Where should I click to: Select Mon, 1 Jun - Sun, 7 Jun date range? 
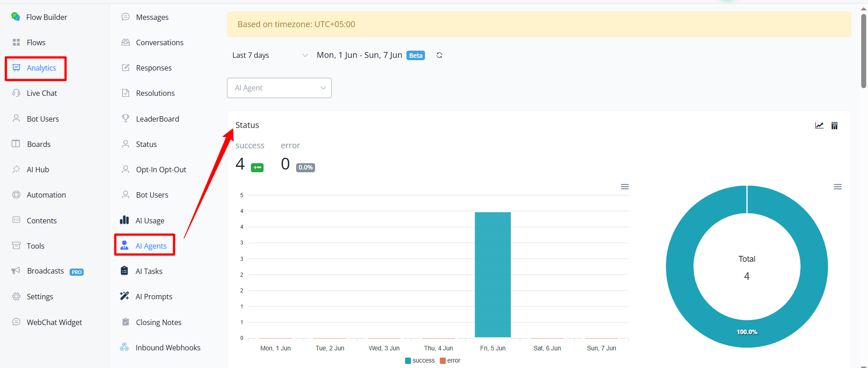[359, 55]
